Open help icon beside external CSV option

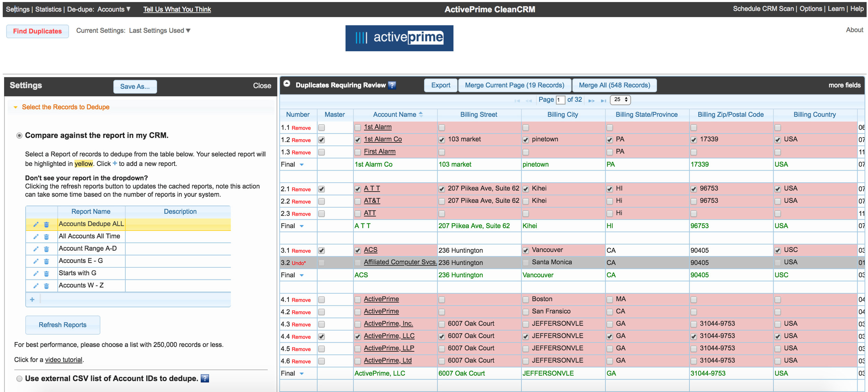point(205,378)
